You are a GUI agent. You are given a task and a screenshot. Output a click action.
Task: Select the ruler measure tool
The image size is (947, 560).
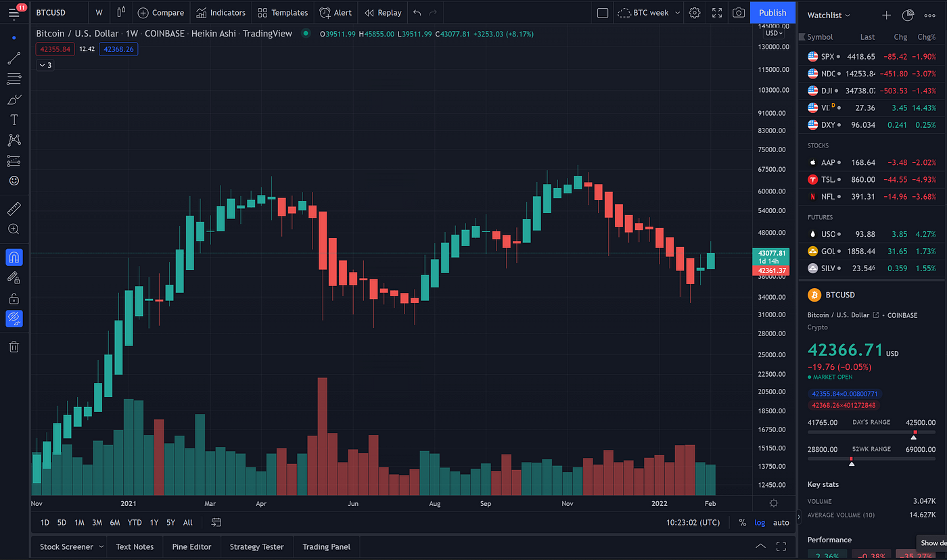[x=14, y=209]
